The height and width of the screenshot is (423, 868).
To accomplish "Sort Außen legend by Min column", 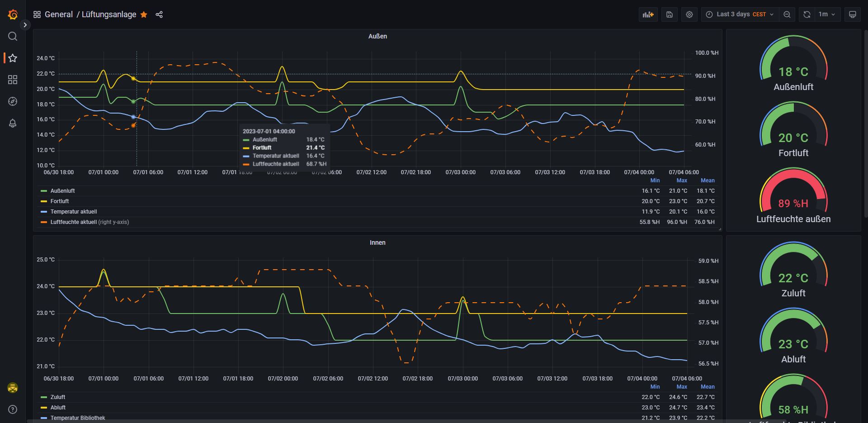I will pyautogui.click(x=655, y=181).
